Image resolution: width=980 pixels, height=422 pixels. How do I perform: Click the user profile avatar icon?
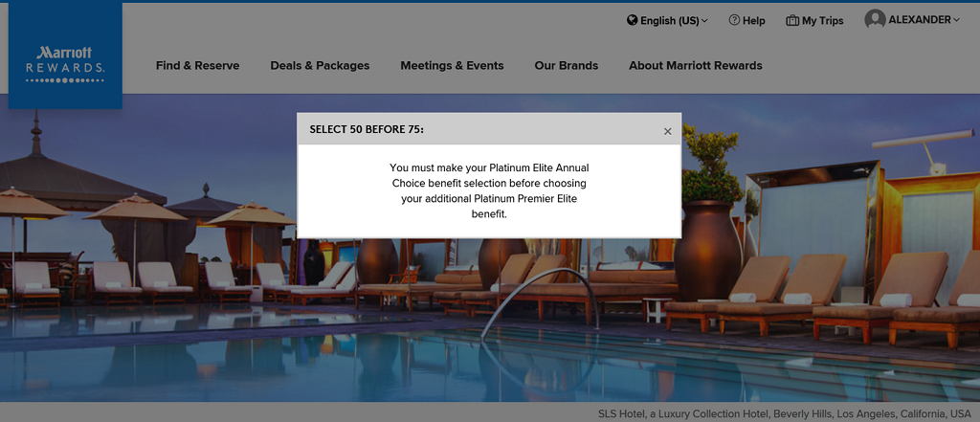[875, 19]
